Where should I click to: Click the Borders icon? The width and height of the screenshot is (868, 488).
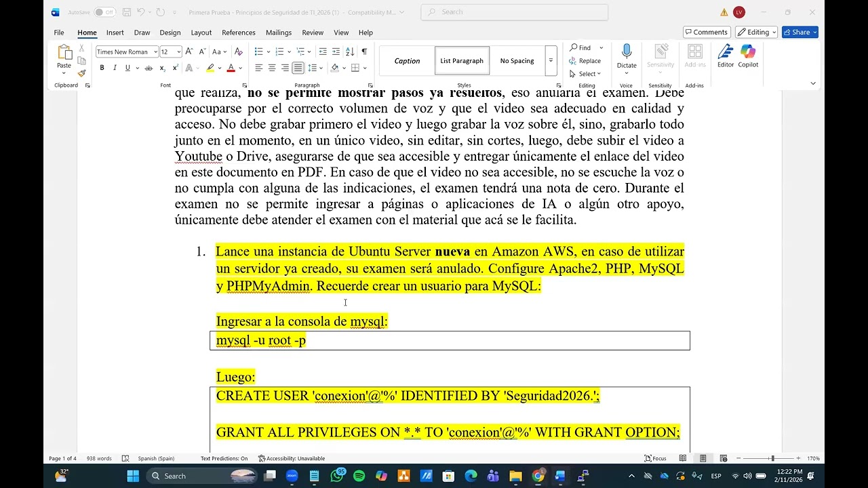click(x=355, y=68)
